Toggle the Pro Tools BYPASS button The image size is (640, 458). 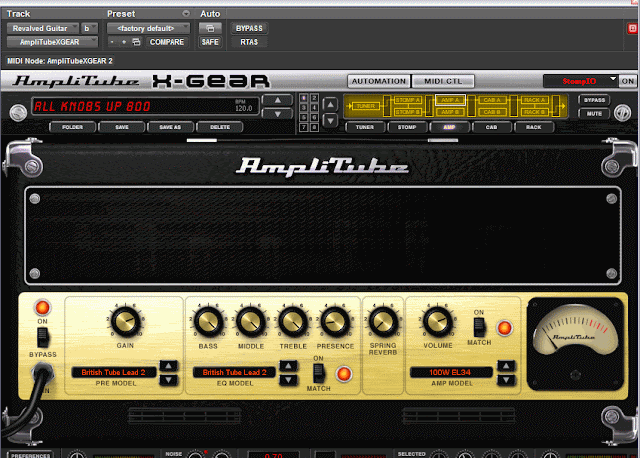tap(249, 29)
